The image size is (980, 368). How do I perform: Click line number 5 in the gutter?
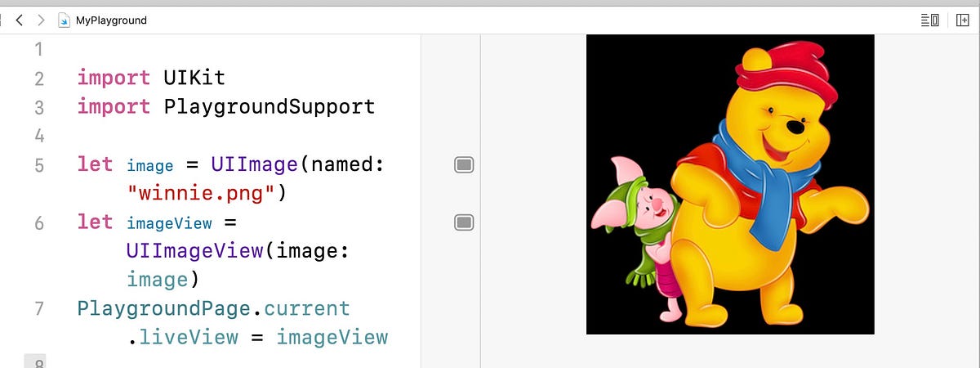pos(40,165)
